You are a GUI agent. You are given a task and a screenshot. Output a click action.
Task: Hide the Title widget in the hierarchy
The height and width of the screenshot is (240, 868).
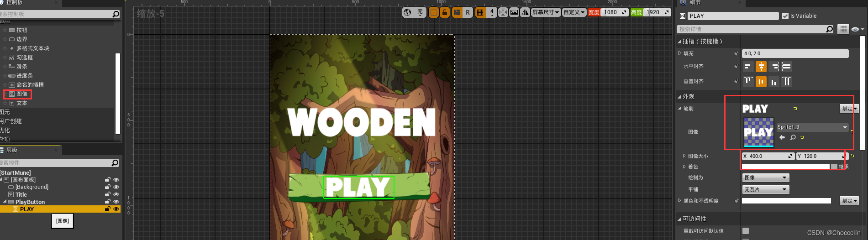click(116, 194)
